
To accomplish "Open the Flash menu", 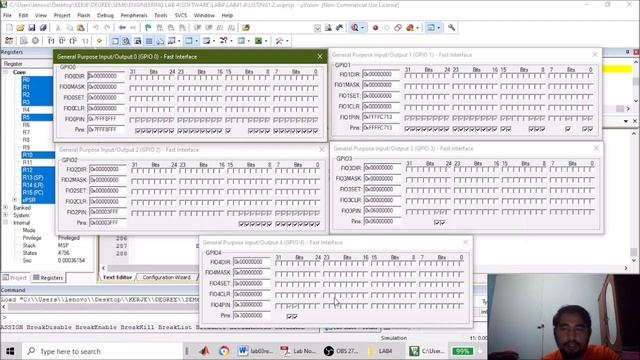I will 84,16.
